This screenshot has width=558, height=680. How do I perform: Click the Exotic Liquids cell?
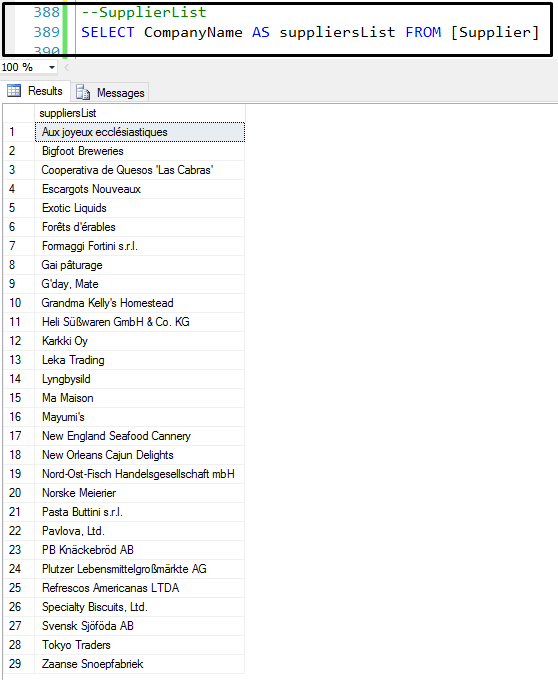[140, 208]
